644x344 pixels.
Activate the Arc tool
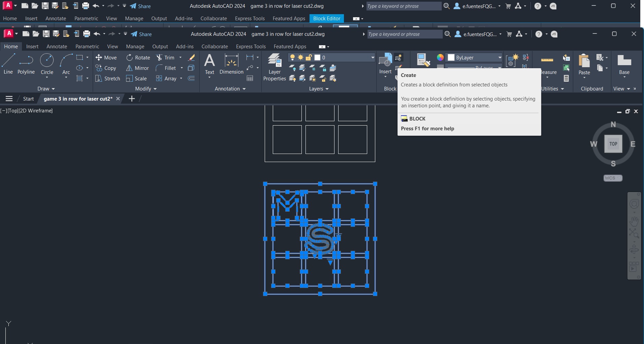66,64
